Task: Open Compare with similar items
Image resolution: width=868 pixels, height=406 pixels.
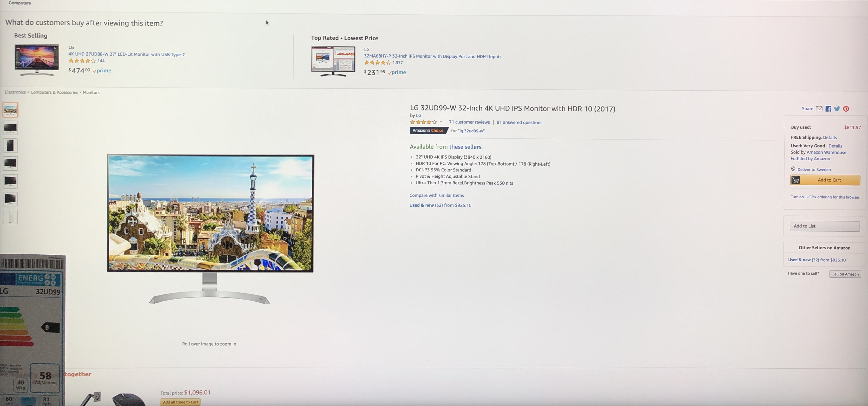Action: pyautogui.click(x=436, y=195)
